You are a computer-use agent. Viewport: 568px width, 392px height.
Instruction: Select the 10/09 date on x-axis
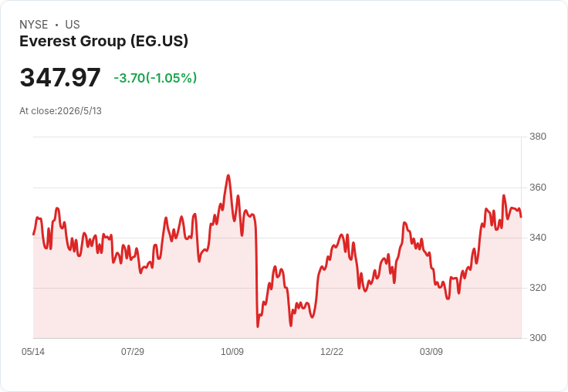tap(232, 351)
